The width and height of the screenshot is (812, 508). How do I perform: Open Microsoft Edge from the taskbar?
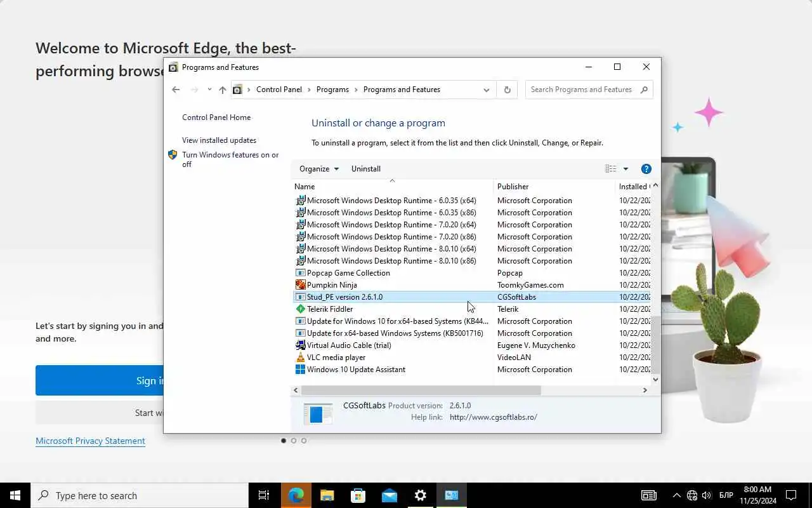(296, 495)
